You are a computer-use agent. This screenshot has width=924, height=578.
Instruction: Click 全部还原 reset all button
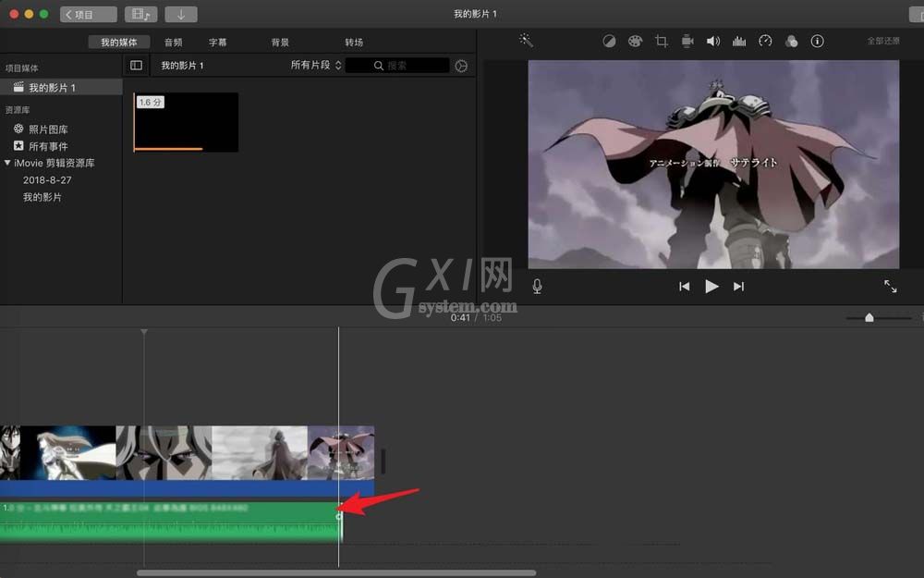(883, 41)
